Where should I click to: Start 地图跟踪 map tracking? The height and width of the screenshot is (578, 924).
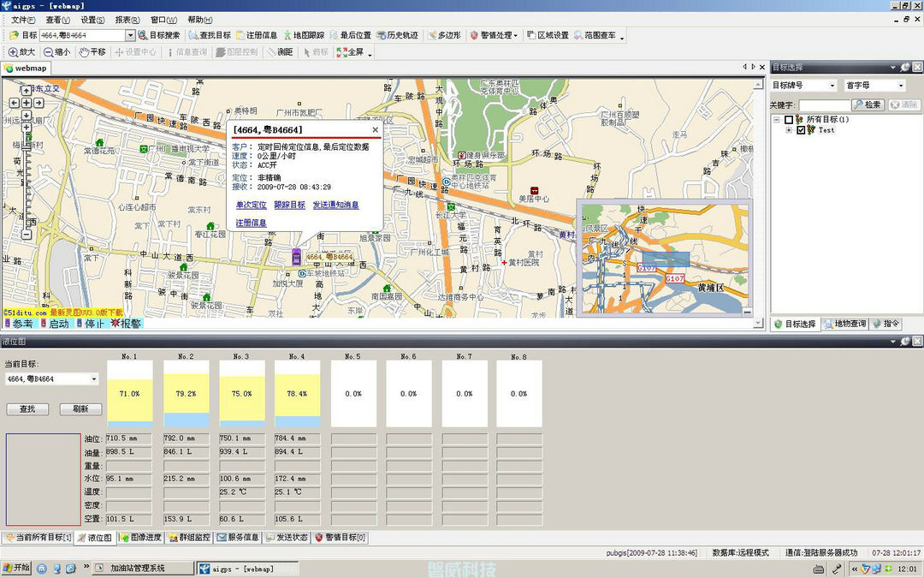tap(304, 35)
